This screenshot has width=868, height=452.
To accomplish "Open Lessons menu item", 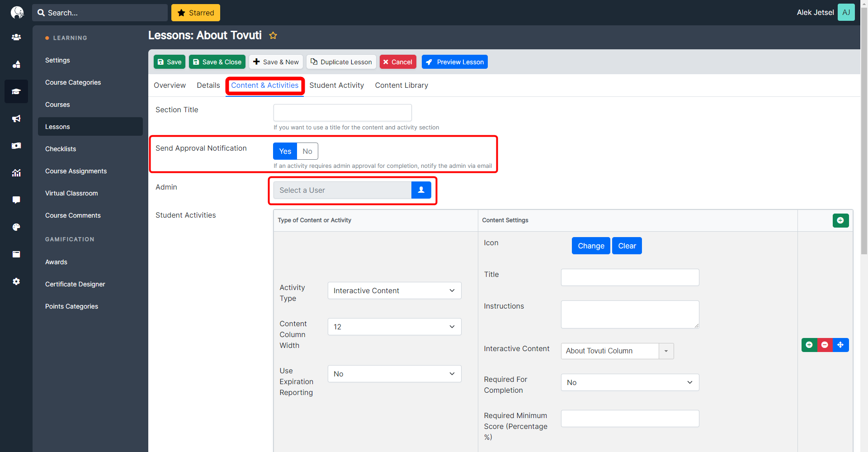I will [x=90, y=127].
